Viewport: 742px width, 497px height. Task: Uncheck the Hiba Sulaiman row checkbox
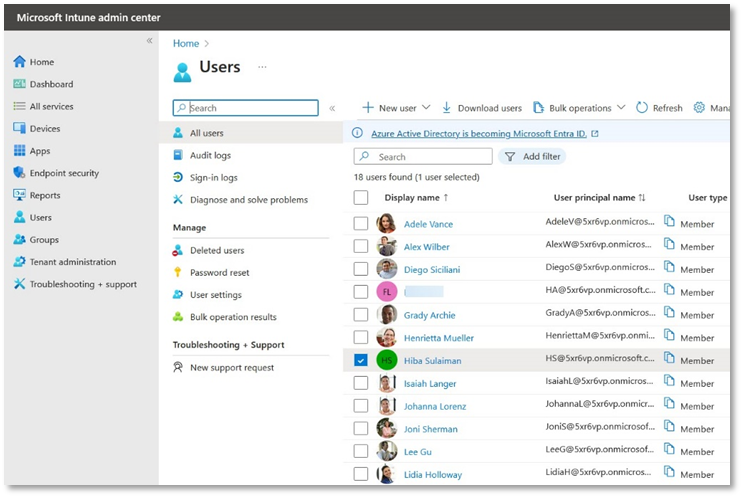click(361, 360)
